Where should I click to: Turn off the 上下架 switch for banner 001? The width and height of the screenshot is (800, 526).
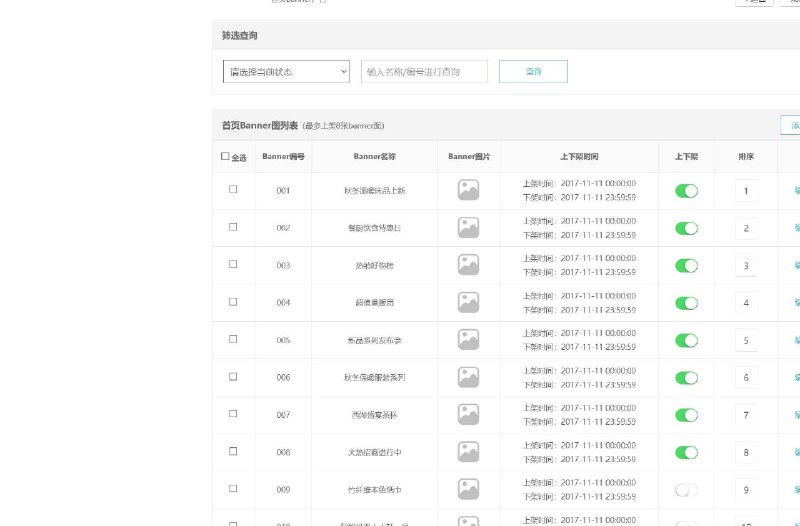[686, 191]
